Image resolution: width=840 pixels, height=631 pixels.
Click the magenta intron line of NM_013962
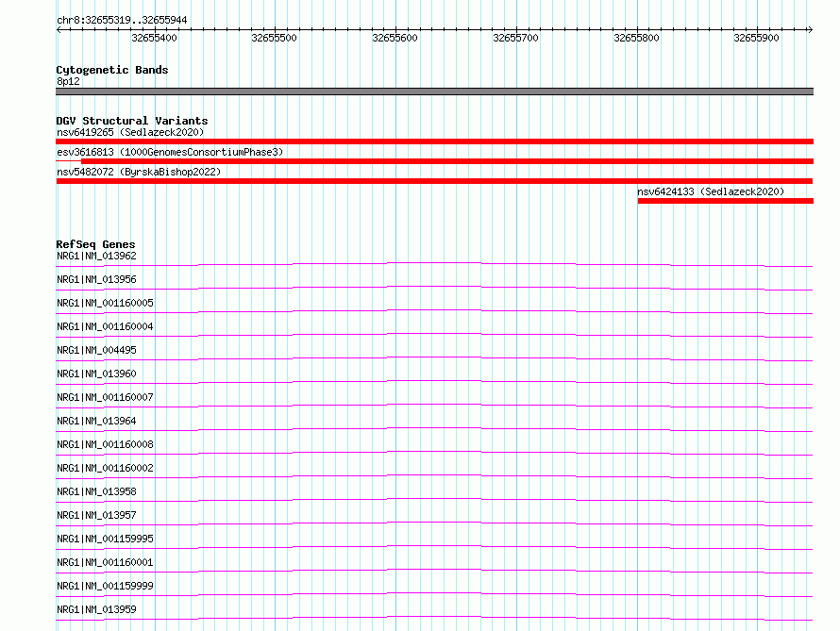pos(434,263)
